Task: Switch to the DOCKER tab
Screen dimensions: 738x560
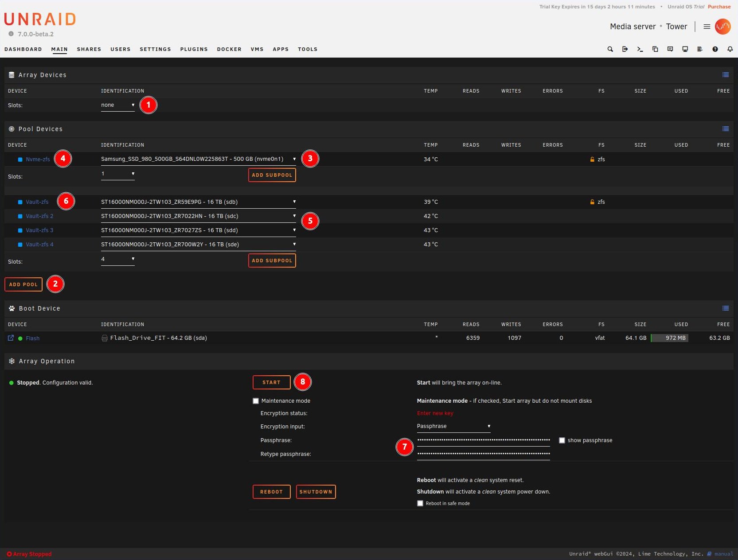Action: [229, 49]
